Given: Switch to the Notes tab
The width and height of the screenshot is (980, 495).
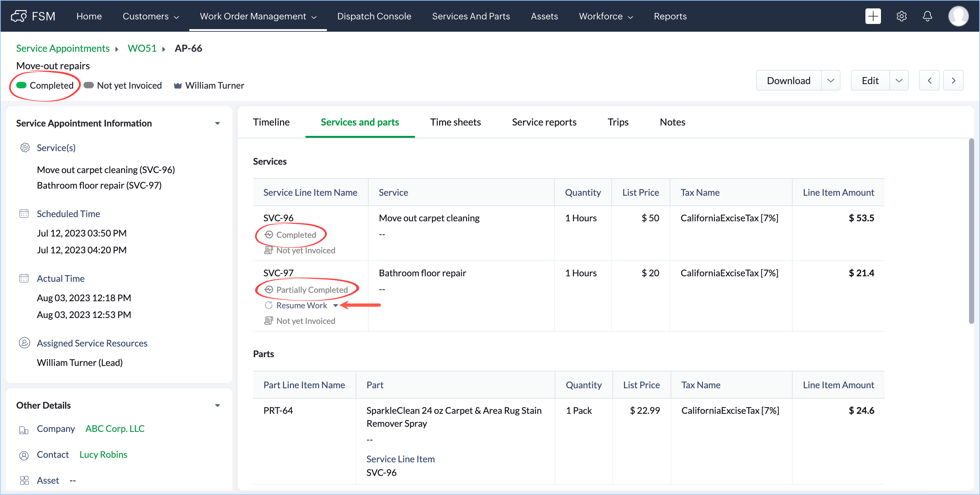Looking at the screenshot, I should click(672, 122).
